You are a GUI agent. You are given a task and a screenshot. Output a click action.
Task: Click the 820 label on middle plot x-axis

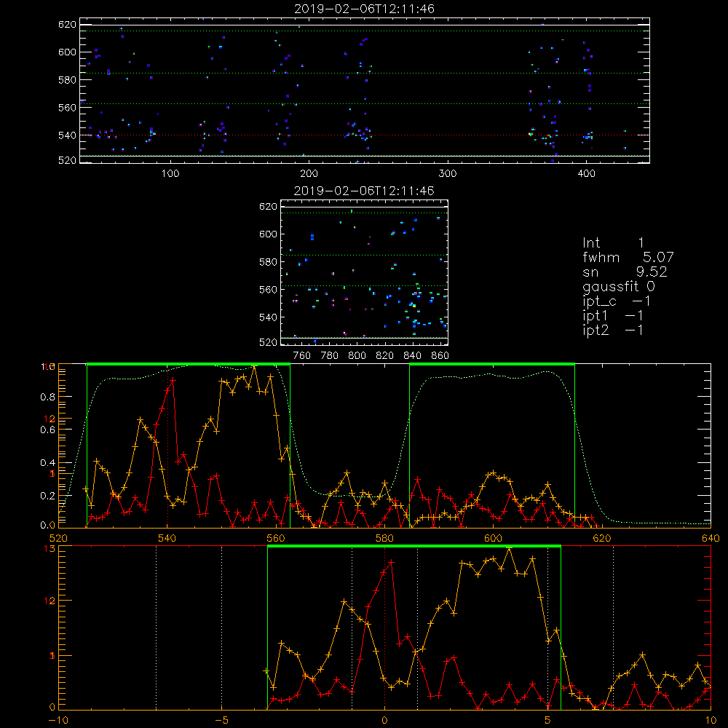pyautogui.click(x=385, y=356)
